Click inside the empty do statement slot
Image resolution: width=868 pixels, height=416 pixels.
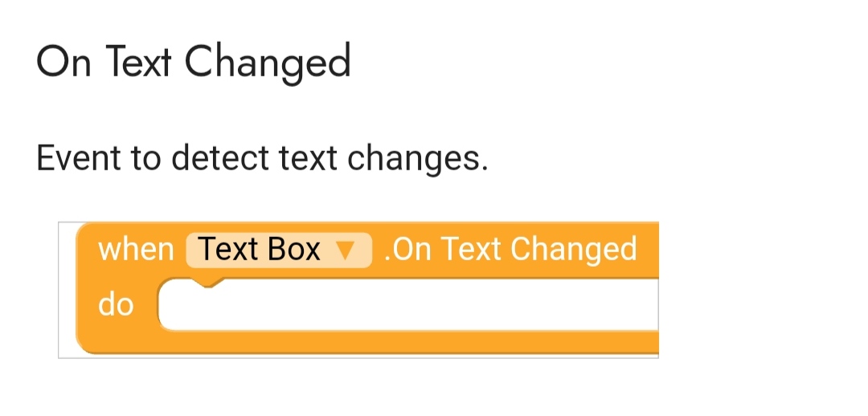[x=402, y=305]
